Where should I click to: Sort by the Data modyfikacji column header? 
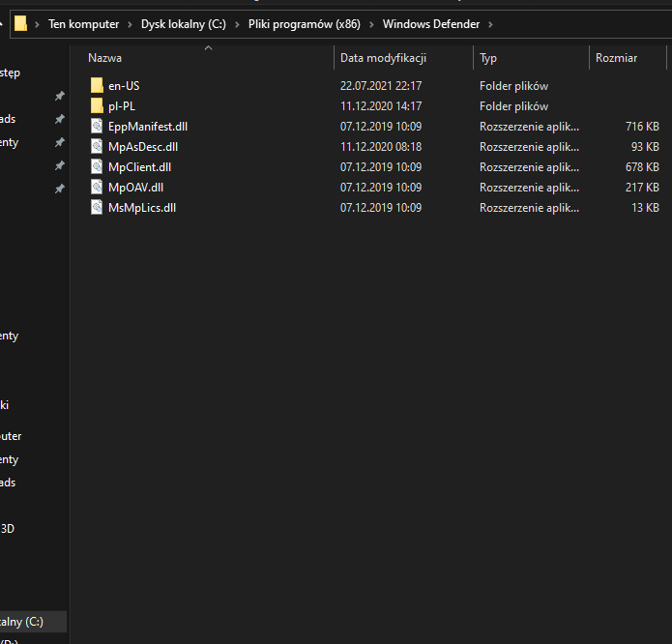coord(383,58)
